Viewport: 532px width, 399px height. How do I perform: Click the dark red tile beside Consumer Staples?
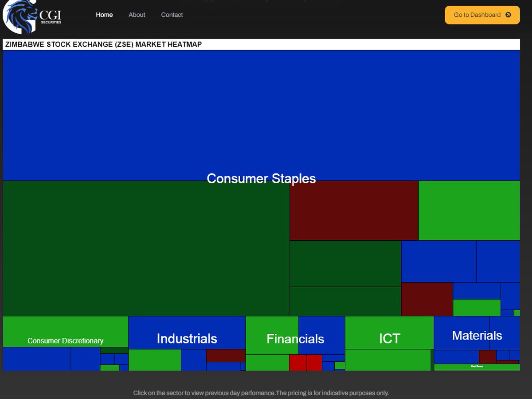tap(353, 210)
